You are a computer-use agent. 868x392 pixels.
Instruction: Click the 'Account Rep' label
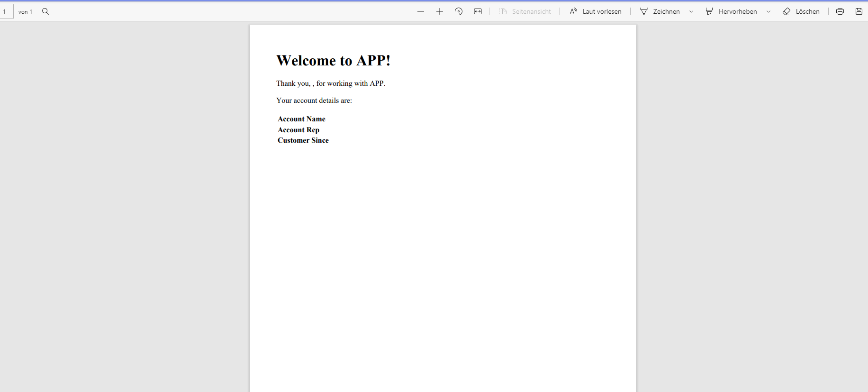pos(298,130)
